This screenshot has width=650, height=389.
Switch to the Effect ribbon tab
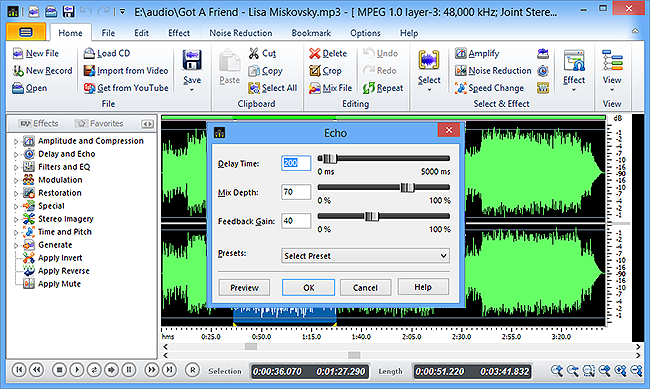[179, 33]
